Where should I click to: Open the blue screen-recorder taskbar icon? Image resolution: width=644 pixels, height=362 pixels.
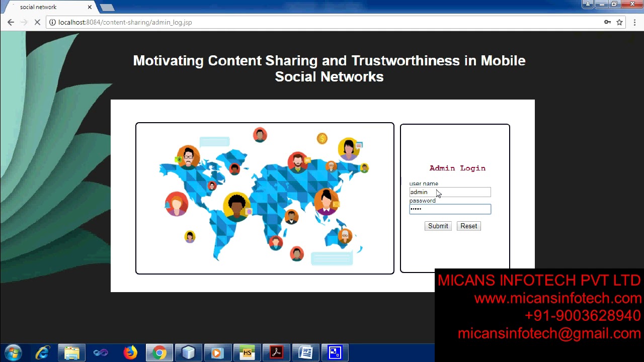335,353
